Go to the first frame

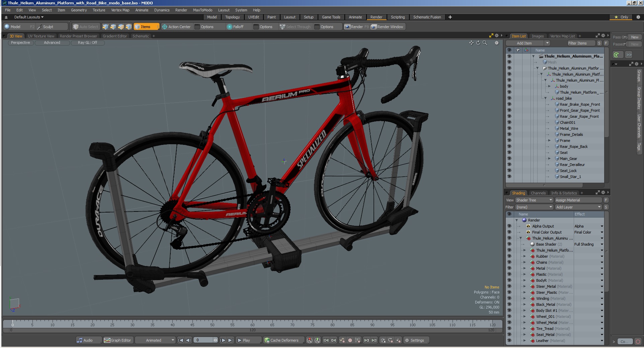tap(180, 340)
